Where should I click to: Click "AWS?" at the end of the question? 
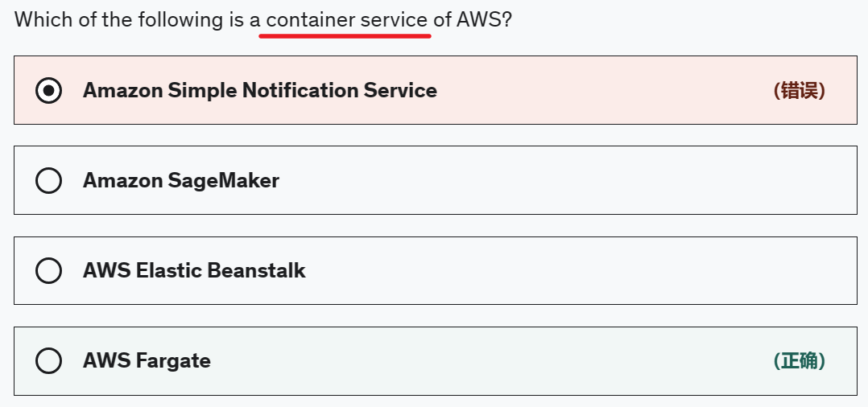click(x=484, y=19)
